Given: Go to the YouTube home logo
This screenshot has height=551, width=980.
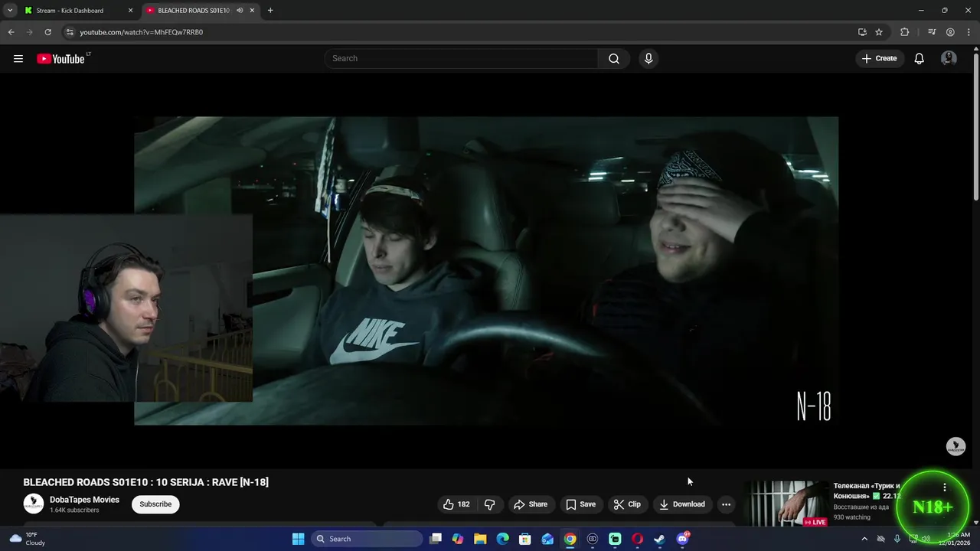Looking at the screenshot, I should click(x=60, y=59).
